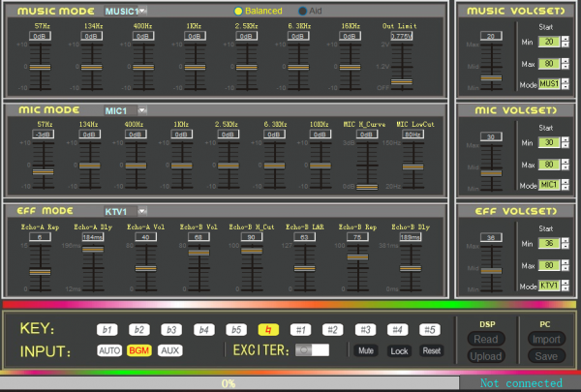The image size is (581, 392).
Task: Click the Reset button
Action: (431, 350)
